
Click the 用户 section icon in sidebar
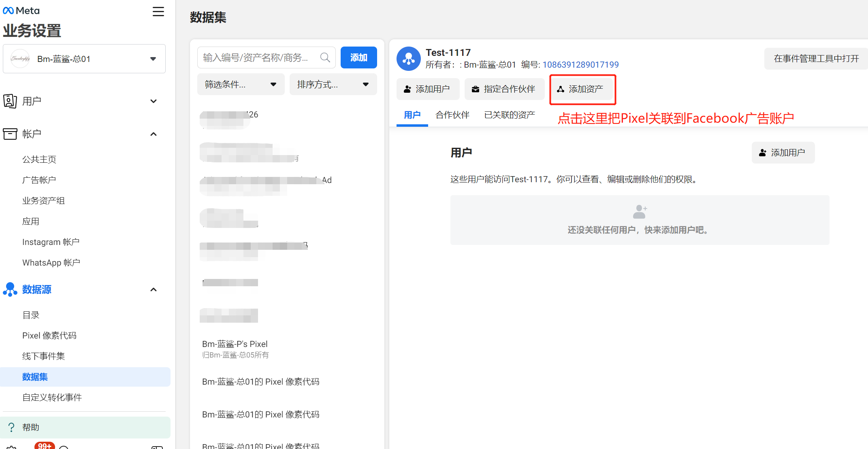point(10,101)
